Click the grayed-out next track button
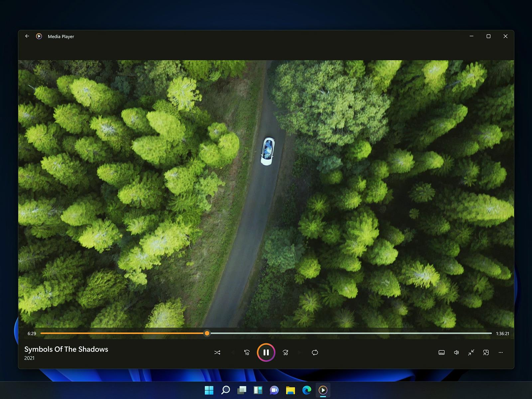 [x=299, y=352]
